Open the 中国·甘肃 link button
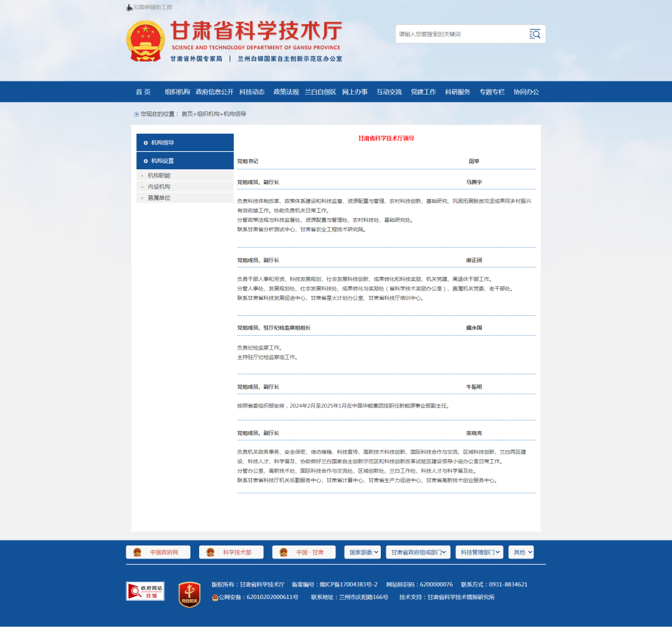 [x=304, y=552]
